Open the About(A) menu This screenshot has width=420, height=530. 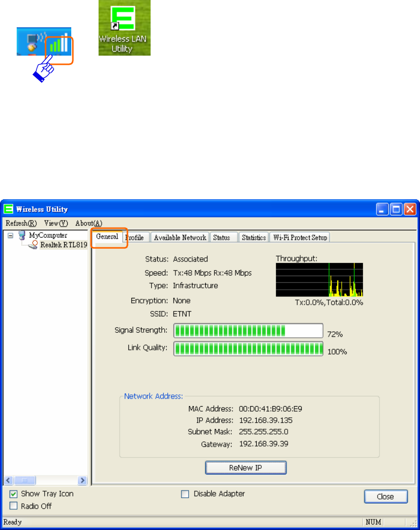coord(88,224)
